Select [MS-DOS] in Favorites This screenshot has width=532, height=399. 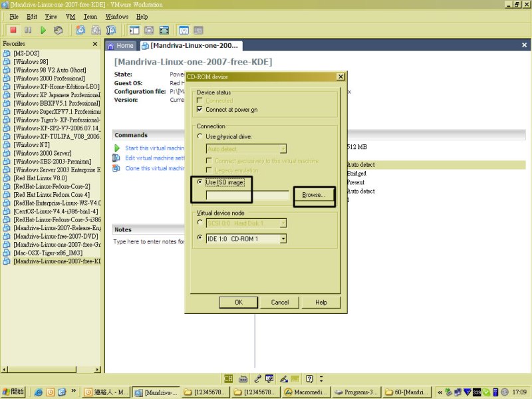(27, 53)
